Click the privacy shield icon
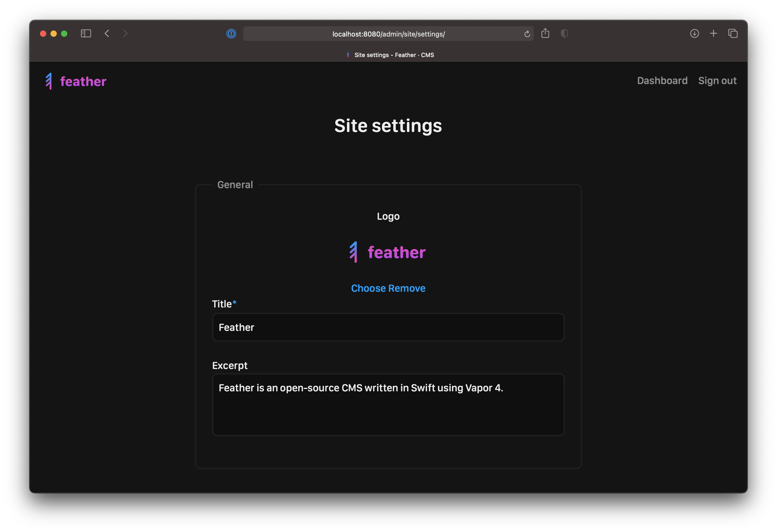The width and height of the screenshot is (777, 532). (x=564, y=33)
